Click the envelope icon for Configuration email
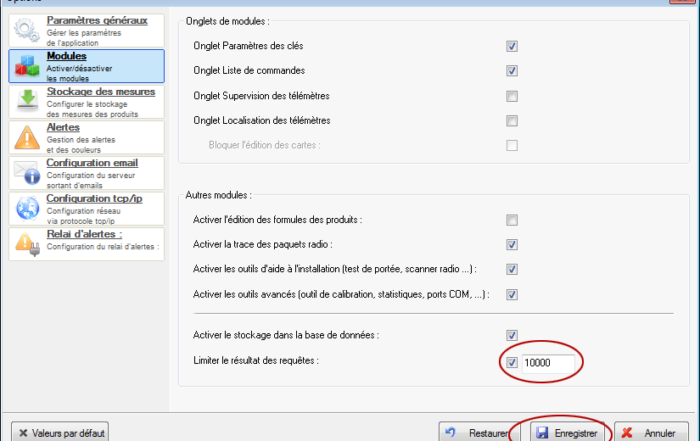 [26, 173]
